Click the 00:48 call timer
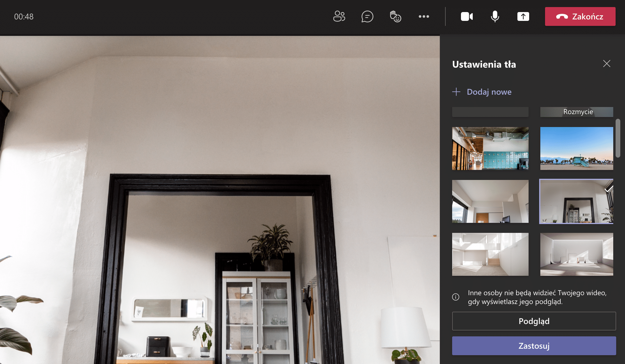Screen dimensions: 625x364 24,16
